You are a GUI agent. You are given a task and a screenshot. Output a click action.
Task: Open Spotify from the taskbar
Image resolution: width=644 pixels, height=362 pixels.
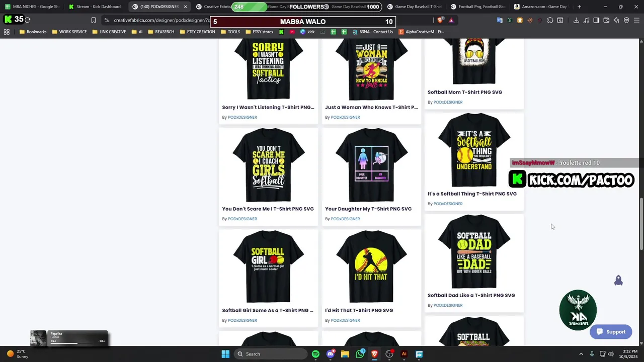315,354
